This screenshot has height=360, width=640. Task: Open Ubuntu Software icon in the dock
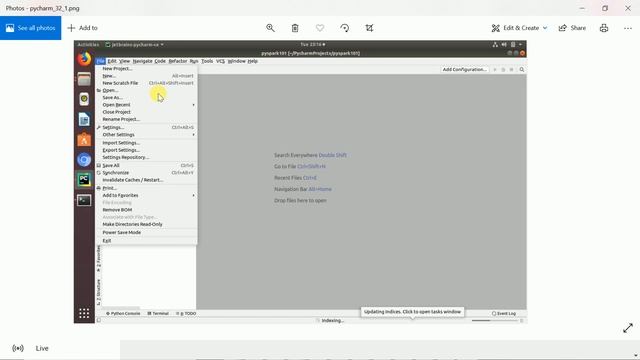[84, 140]
